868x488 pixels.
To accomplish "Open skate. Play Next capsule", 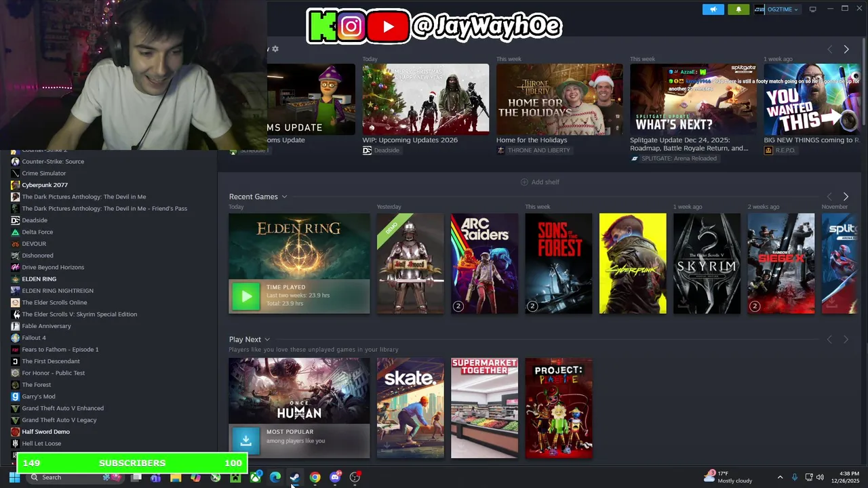I will pos(410,408).
